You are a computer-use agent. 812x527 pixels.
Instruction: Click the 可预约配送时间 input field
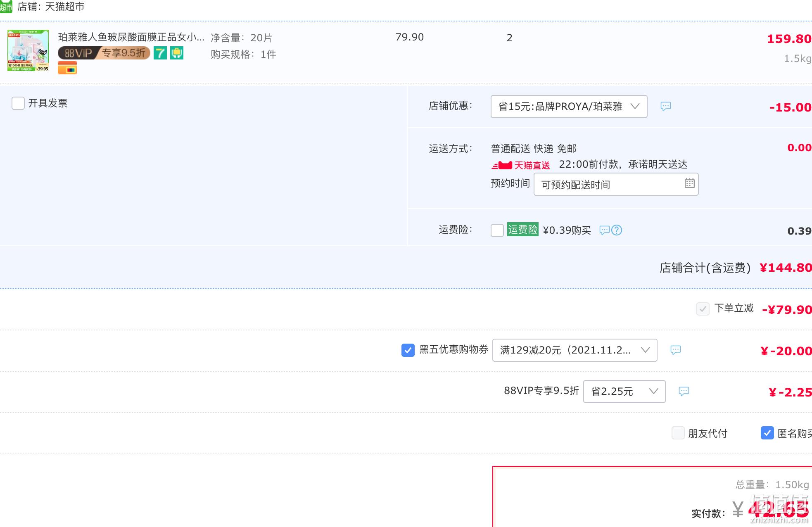pos(616,184)
